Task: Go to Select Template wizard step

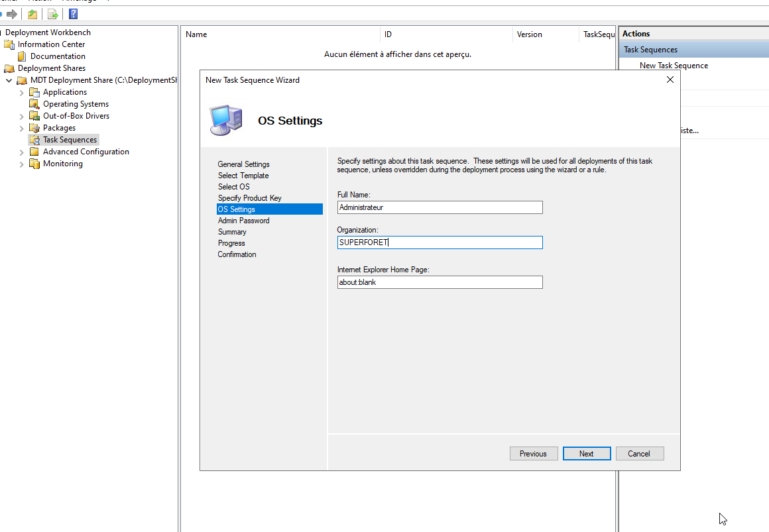Action: pos(243,176)
